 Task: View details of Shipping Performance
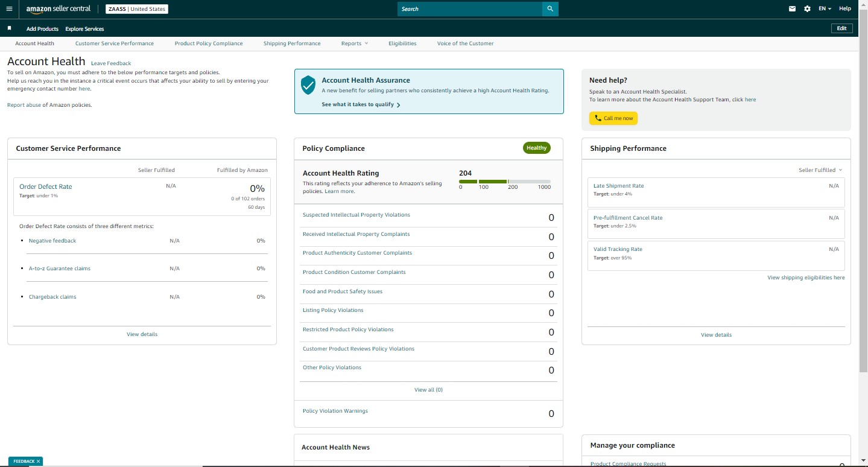click(x=716, y=335)
